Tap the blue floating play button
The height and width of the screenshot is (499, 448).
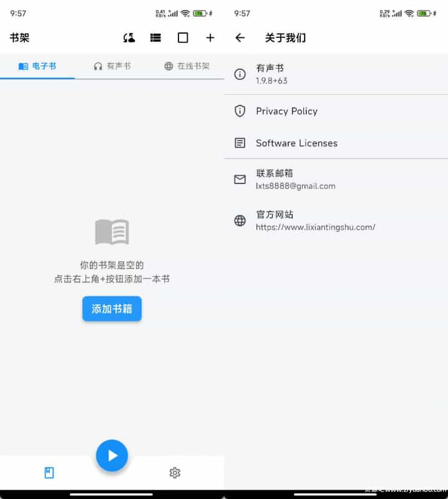click(112, 456)
